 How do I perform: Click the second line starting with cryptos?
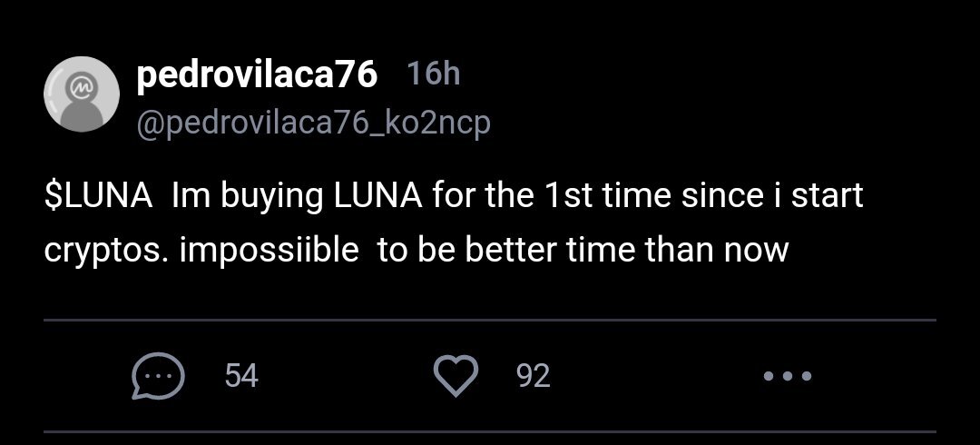tap(416, 252)
